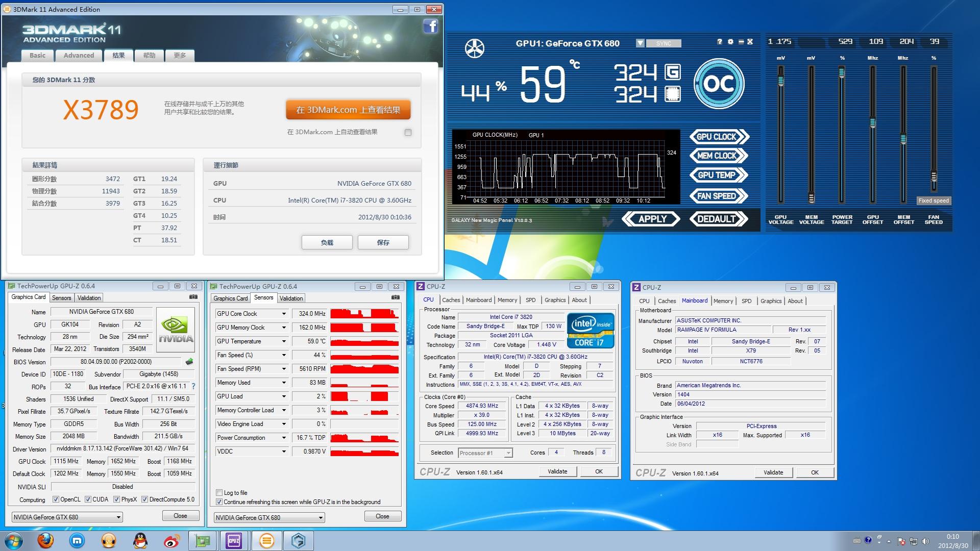Switch to the Advanced tab in 3DMark
980x551 pixels.
coord(79,56)
